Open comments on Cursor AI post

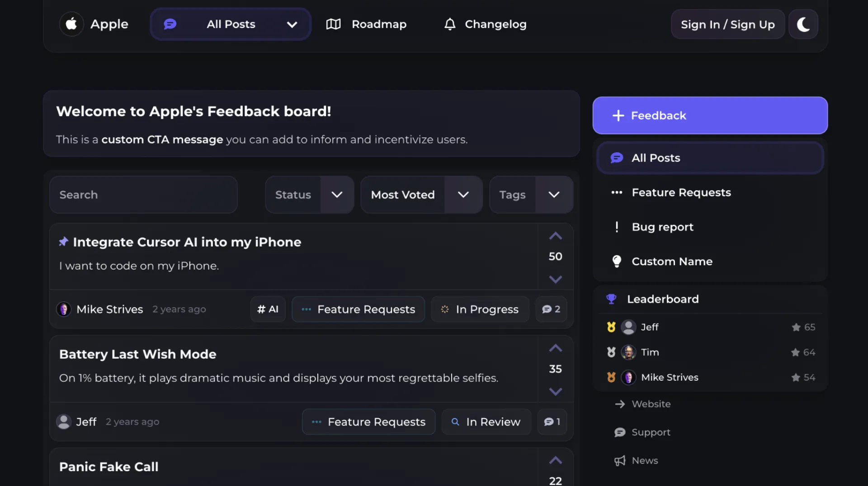(x=551, y=309)
